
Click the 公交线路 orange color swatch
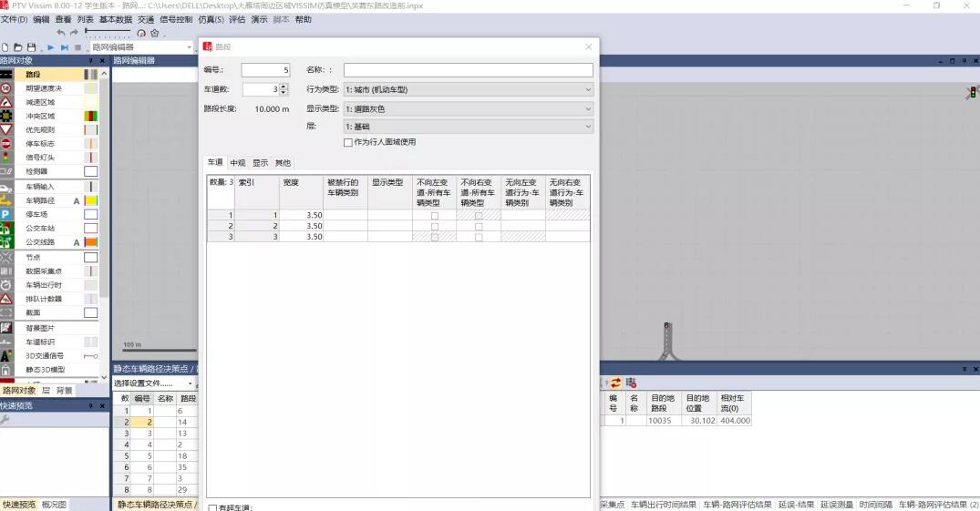point(90,241)
